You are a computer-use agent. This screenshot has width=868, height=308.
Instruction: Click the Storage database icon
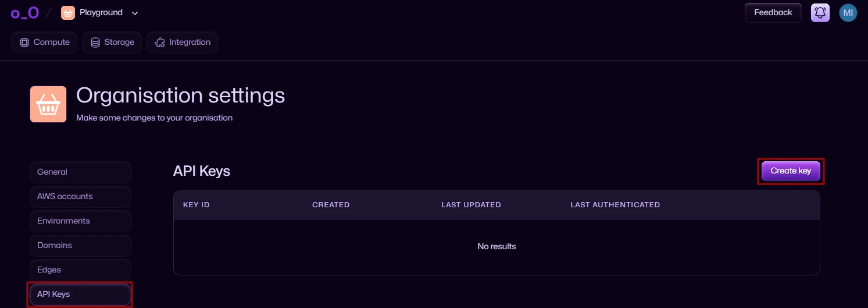pos(95,43)
